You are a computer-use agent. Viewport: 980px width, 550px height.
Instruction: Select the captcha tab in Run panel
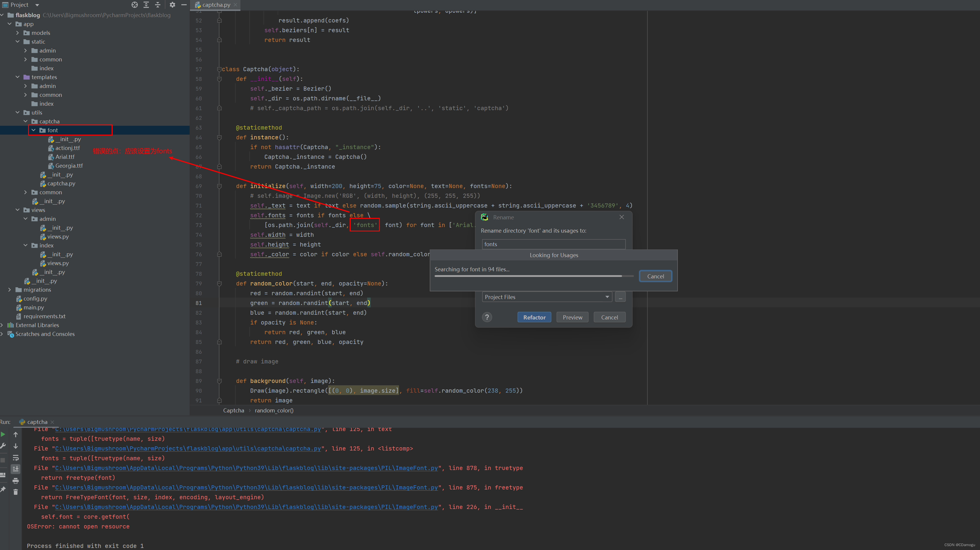pyautogui.click(x=37, y=422)
